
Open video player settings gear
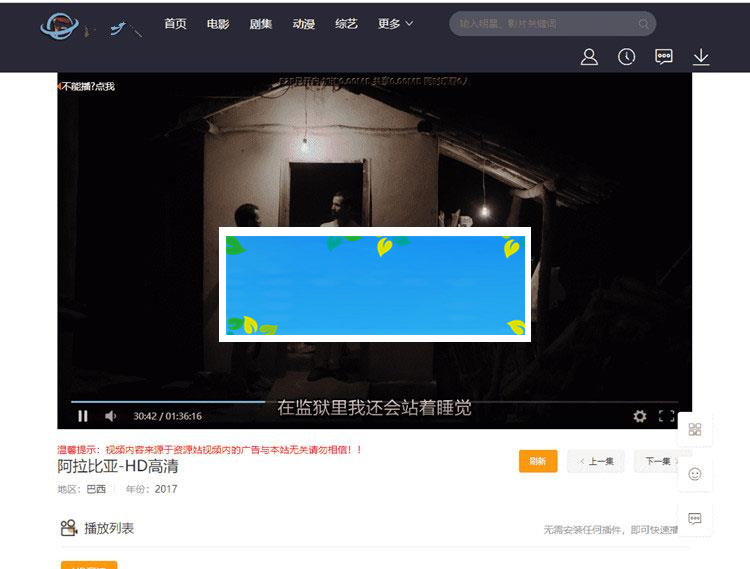640,416
